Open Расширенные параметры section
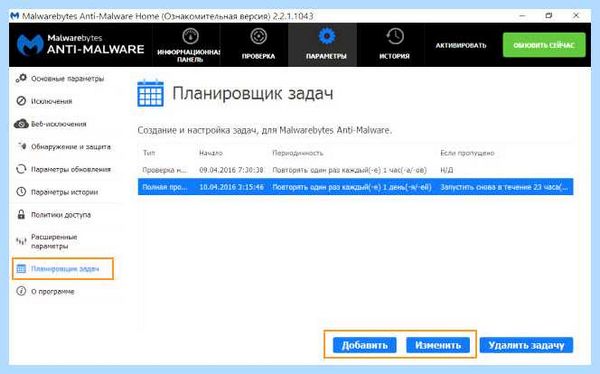 click(x=54, y=242)
